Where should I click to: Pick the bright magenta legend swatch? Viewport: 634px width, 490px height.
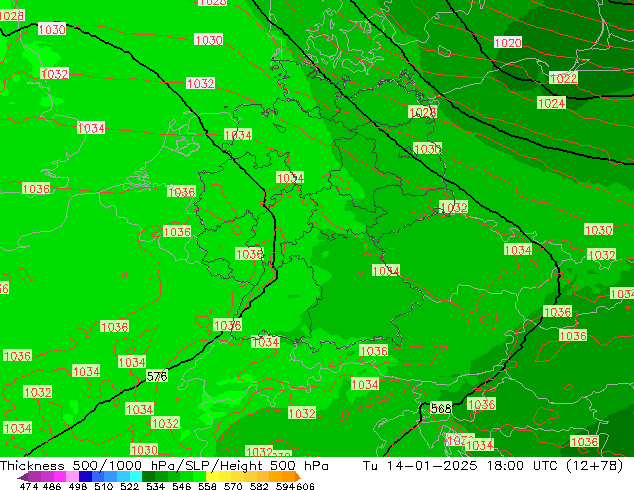coord(60,476)
